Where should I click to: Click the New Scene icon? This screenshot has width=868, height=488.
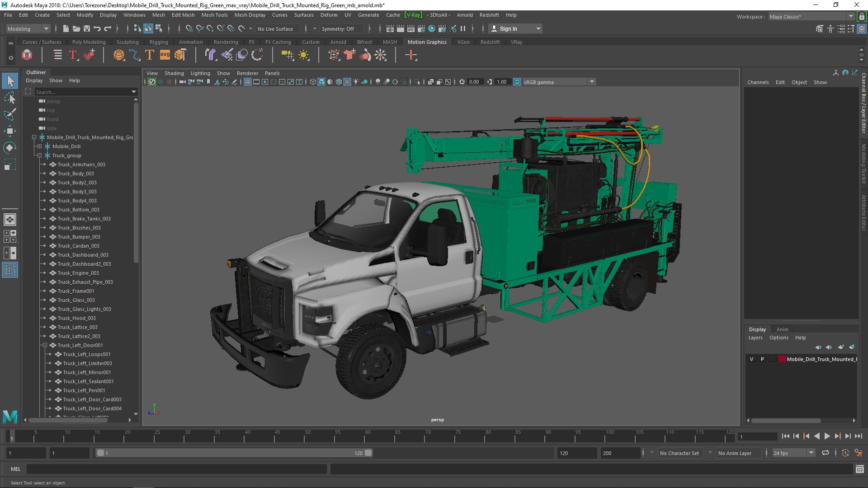point(66,28)
